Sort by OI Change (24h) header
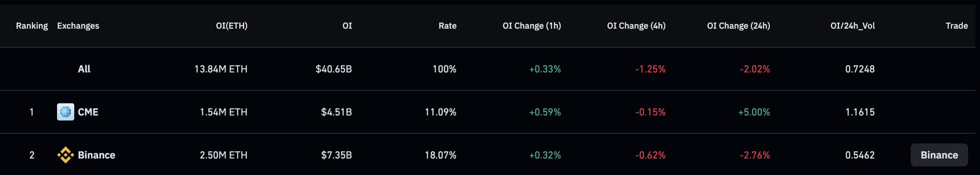Viewport: 980px width, 175px height. click(738, 26)
